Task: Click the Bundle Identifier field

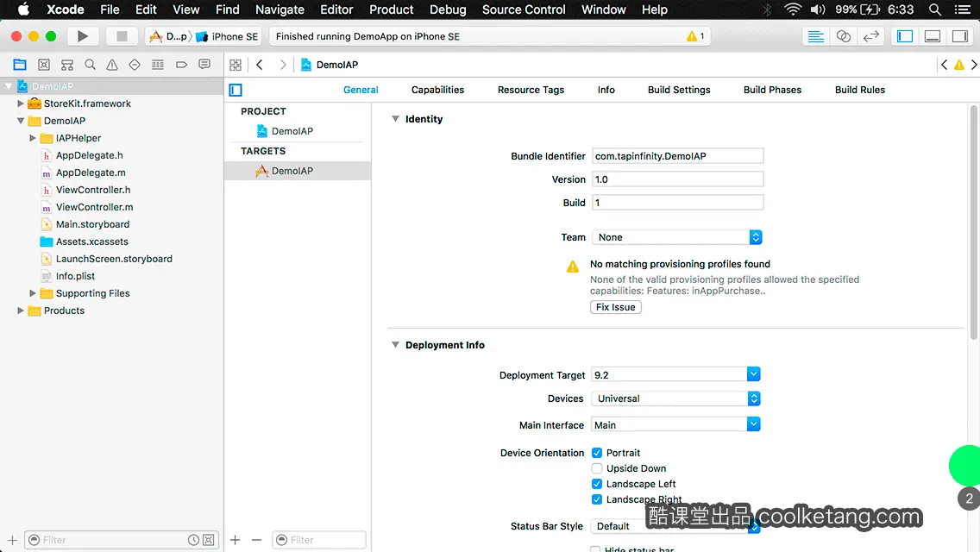Action: 677,155
